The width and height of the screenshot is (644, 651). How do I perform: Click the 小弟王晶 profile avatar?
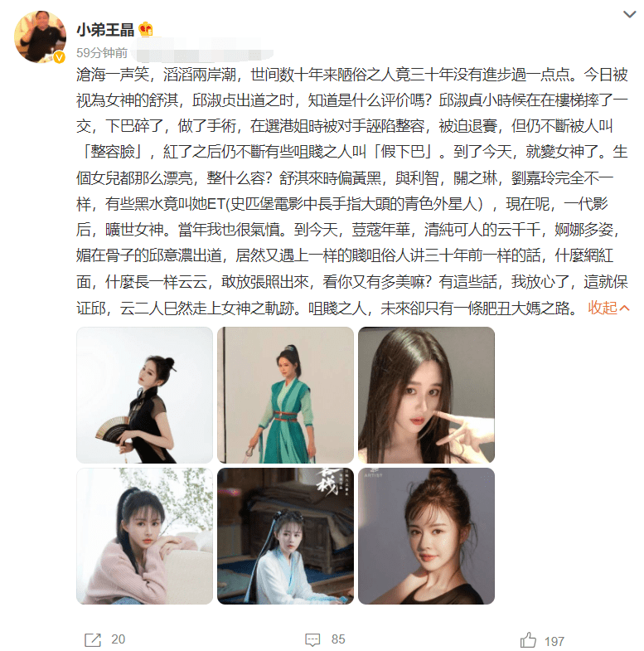[x=41, y=36]
